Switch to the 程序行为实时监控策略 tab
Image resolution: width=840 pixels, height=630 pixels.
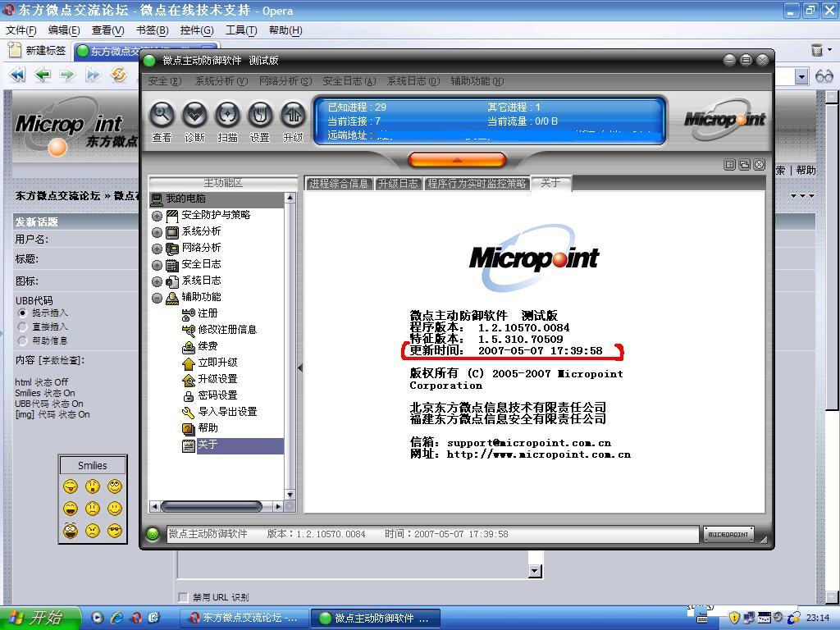477,184
